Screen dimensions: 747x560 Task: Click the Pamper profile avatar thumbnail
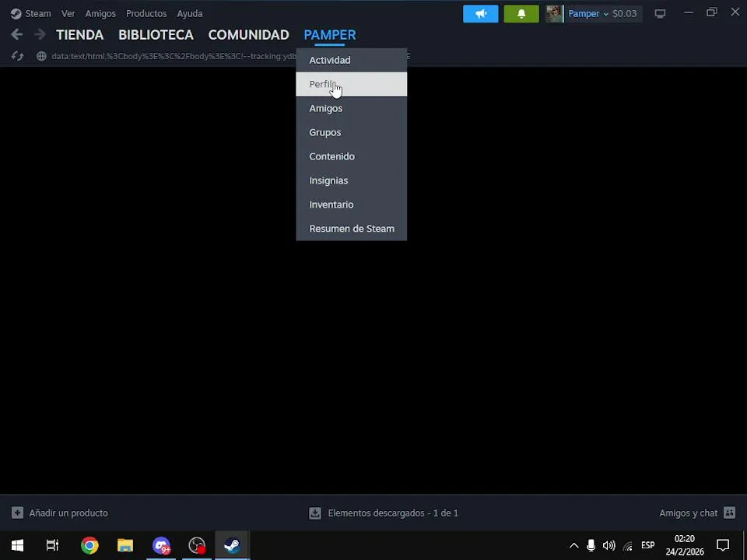click(555, 14)
